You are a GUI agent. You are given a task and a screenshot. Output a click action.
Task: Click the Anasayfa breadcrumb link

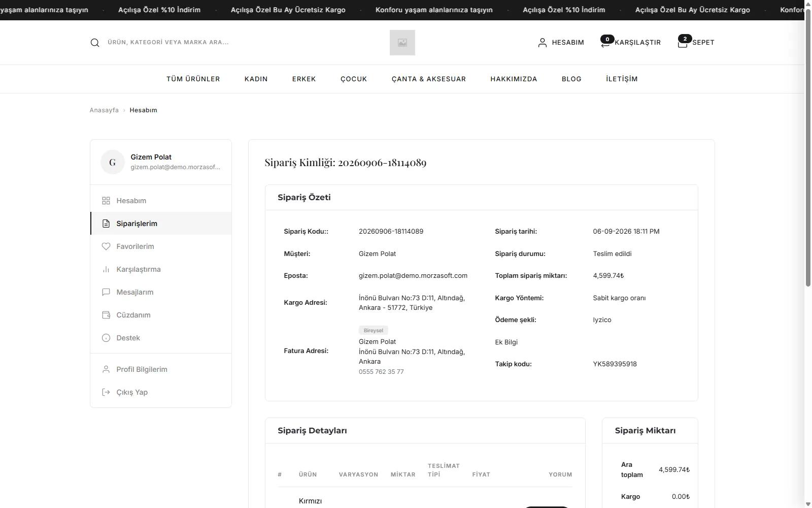coord(104,110)
